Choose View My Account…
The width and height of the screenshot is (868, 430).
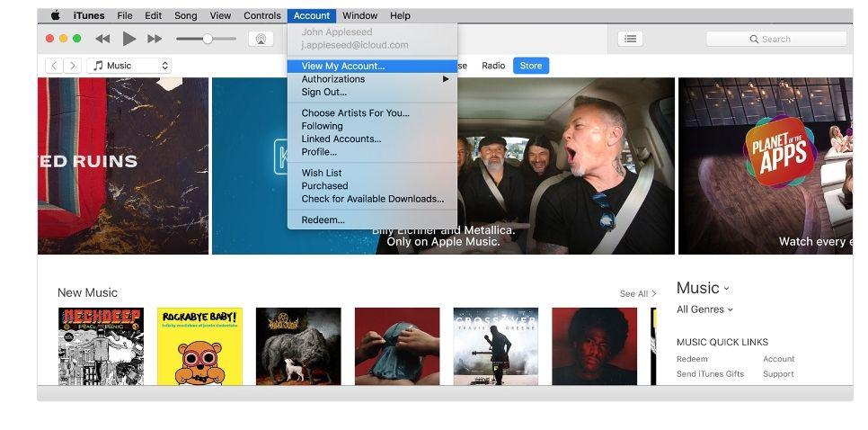[373, 66]
